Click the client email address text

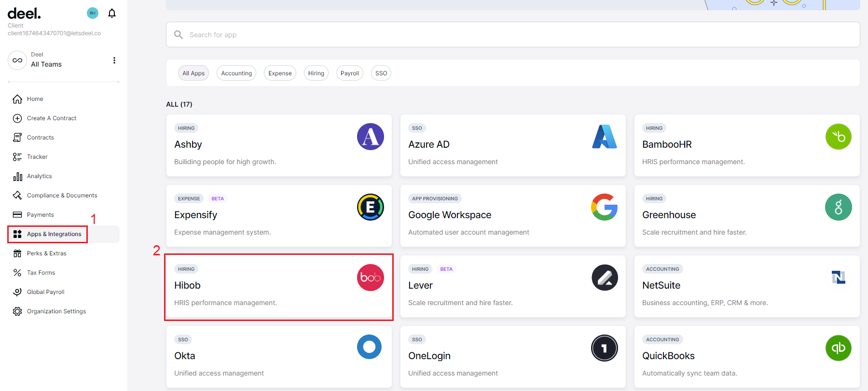pos(54,33)
